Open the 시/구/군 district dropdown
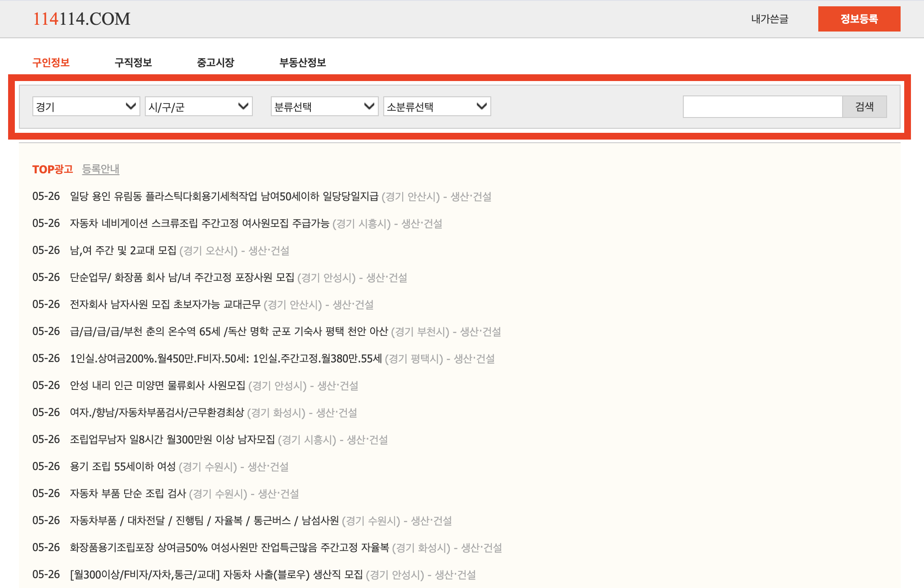 click(x=198, y=106)
